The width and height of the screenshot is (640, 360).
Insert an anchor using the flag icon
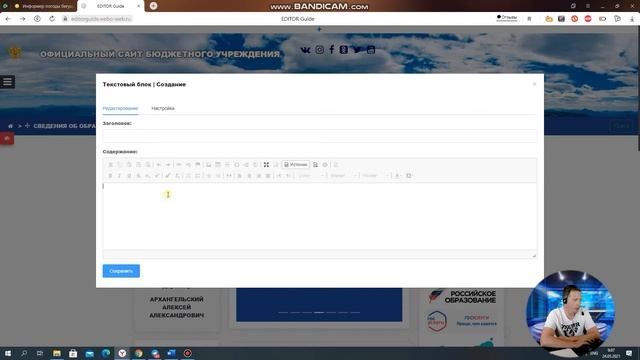point(198,164)
